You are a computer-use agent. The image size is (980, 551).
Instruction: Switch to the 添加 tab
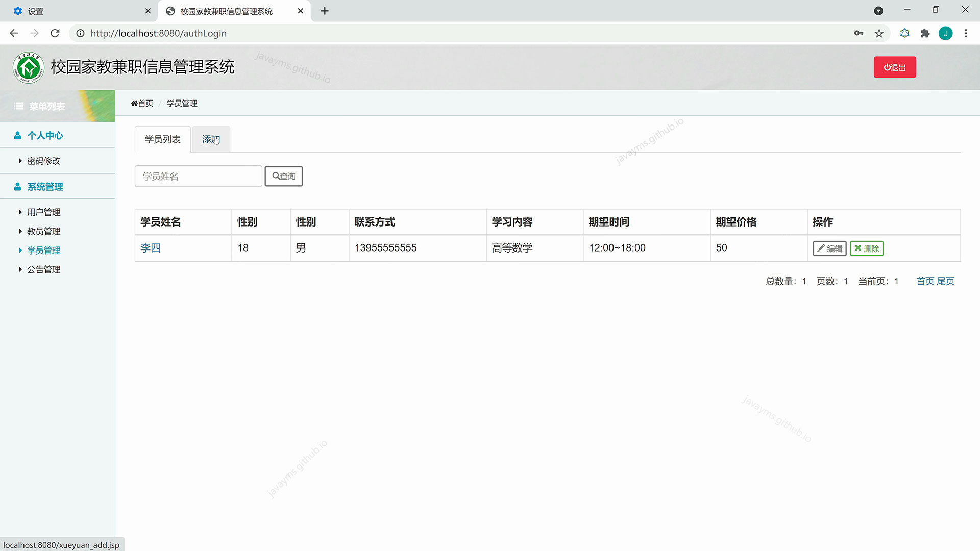coord(211,139)
